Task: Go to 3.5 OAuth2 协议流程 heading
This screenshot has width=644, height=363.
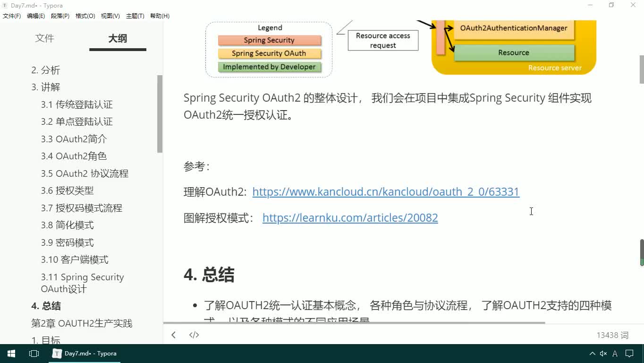Action: (x=85, y=173)
